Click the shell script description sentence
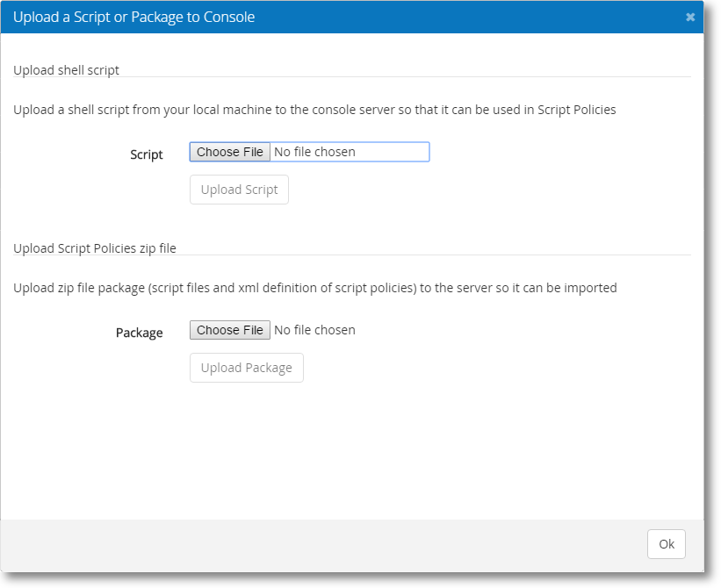Screen dimensions: 721x588 [314, 110]
